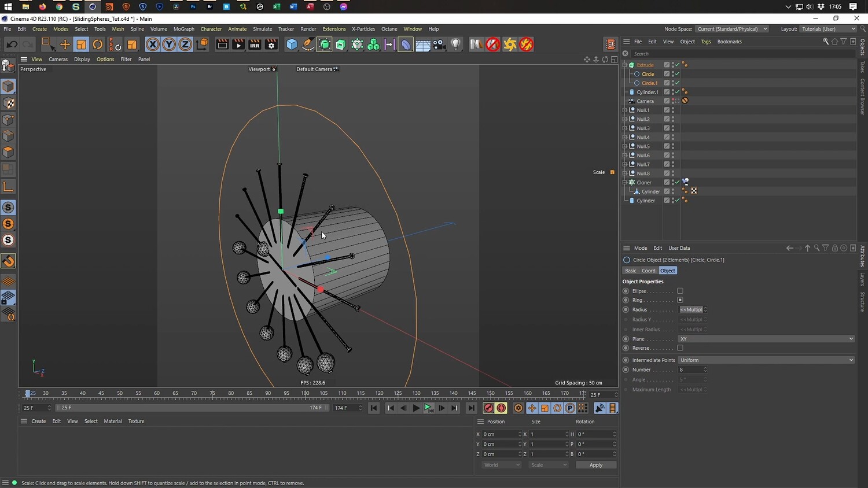
Task: Open Edit Render Settings icon
Action: click(271, 45)
